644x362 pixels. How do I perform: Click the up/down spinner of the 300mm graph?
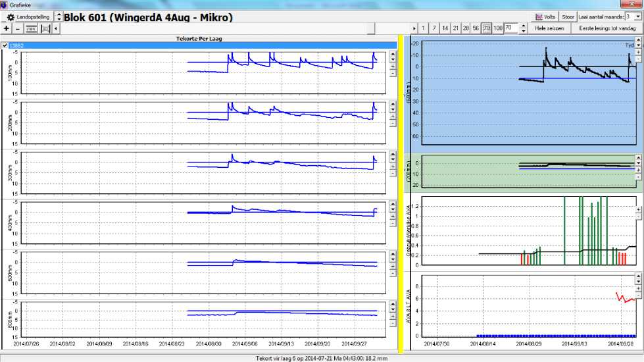(x=393, y=157)
